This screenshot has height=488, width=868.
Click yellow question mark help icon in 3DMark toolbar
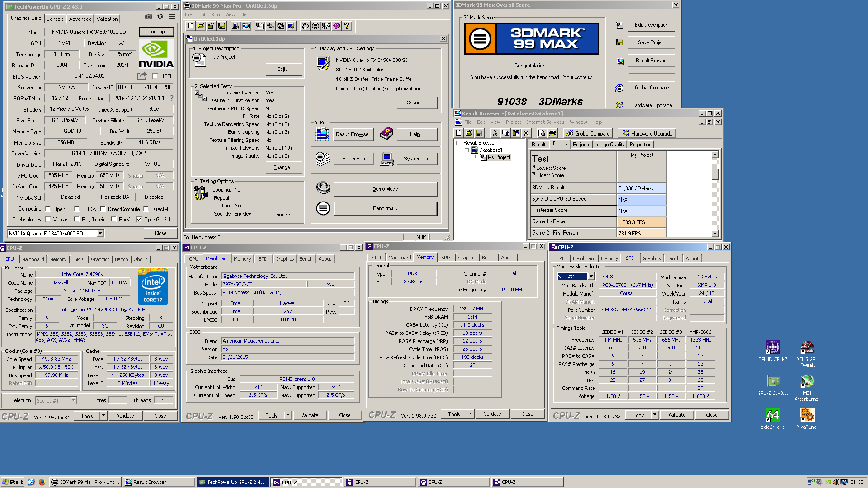(347, 26)
